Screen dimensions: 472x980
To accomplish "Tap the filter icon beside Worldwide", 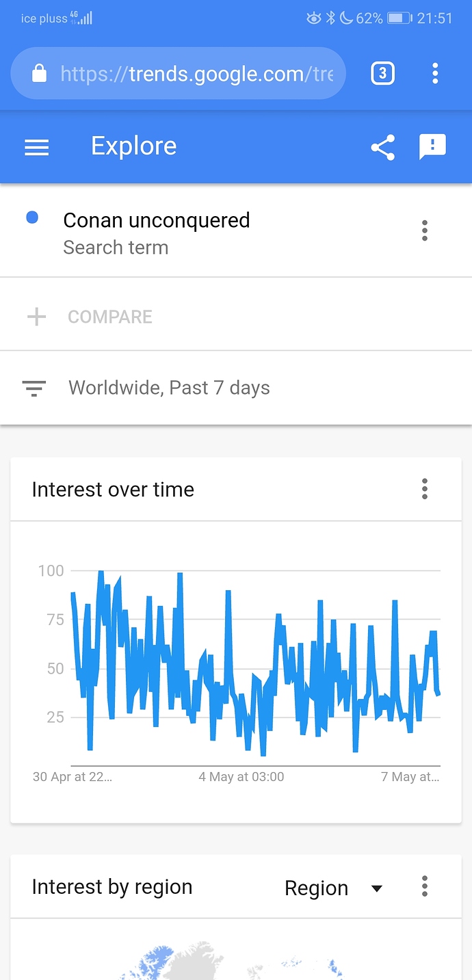I will click(34, 388).
